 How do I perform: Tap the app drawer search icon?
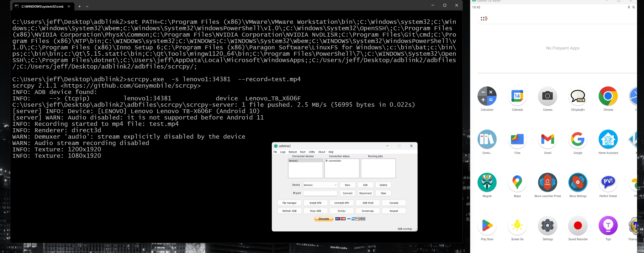[484, 19]
